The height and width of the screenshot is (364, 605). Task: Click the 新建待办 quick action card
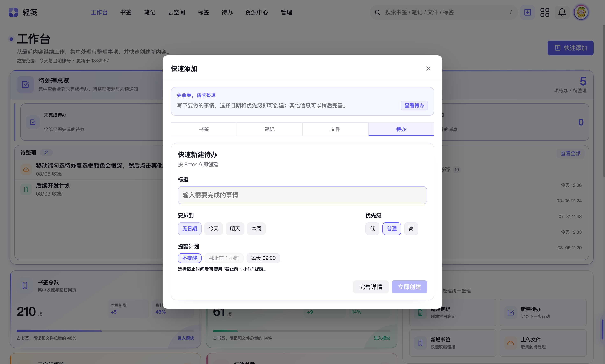click(x=543, y=313)
